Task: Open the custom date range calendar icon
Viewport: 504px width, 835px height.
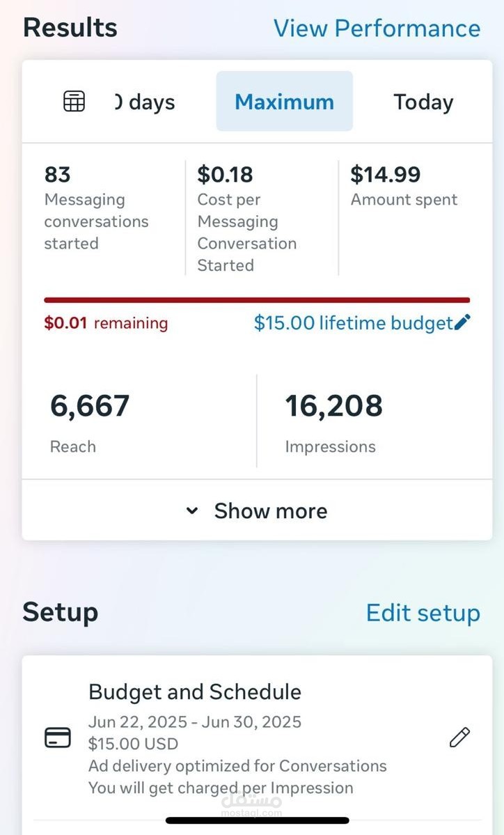Action: 74,101
